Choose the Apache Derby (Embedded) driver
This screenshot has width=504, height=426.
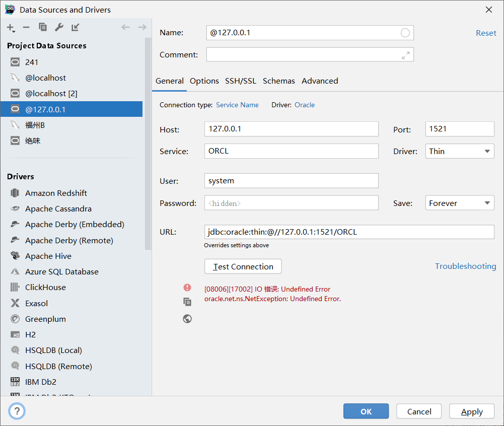pyautogui.click(x=71, y=225)
